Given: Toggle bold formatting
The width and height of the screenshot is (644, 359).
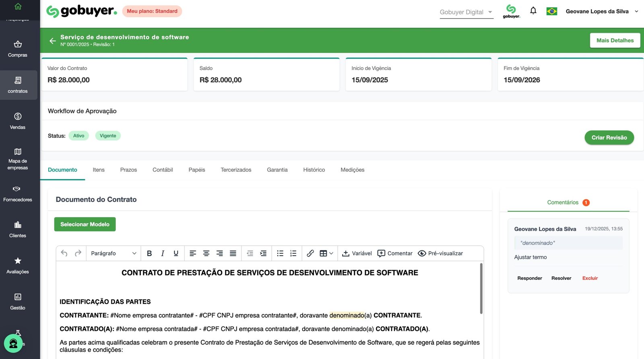Looking at the screenshot, I should point(149,253).
